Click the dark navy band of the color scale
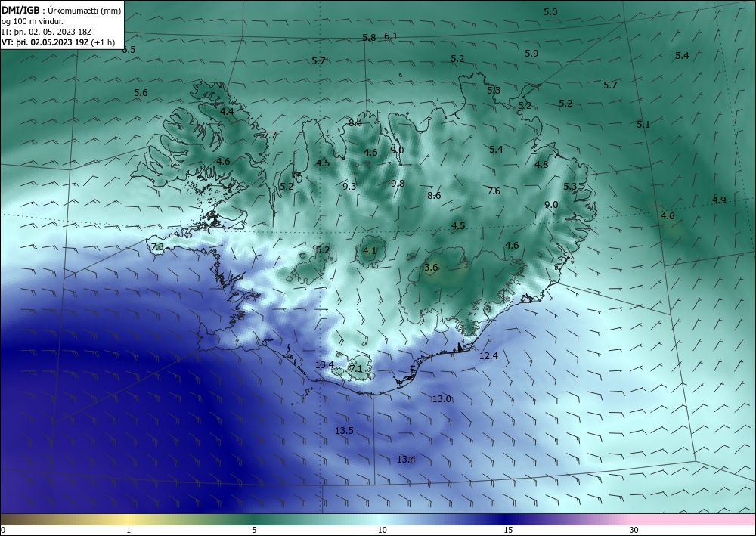 click(507, 519)
